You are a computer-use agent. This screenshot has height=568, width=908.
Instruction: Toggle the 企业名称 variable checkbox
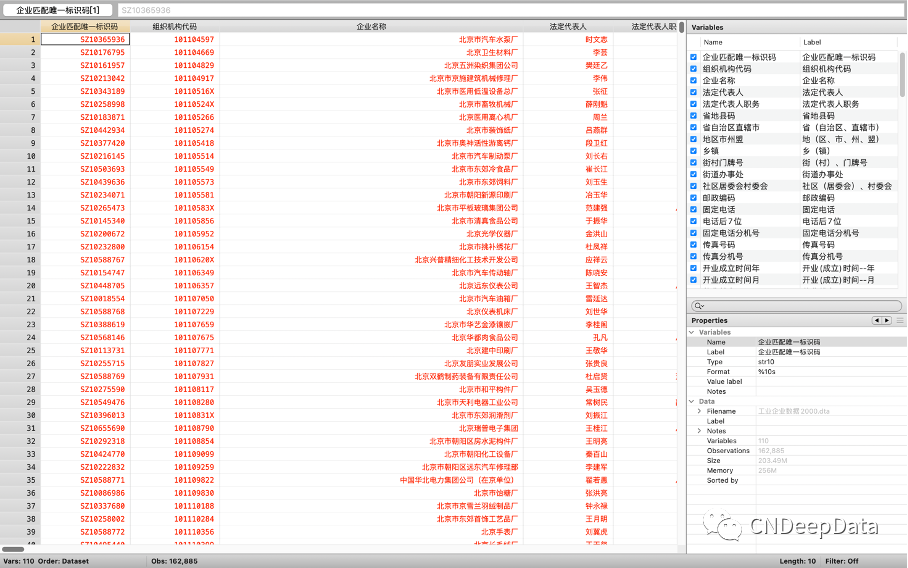pos(693,80)
